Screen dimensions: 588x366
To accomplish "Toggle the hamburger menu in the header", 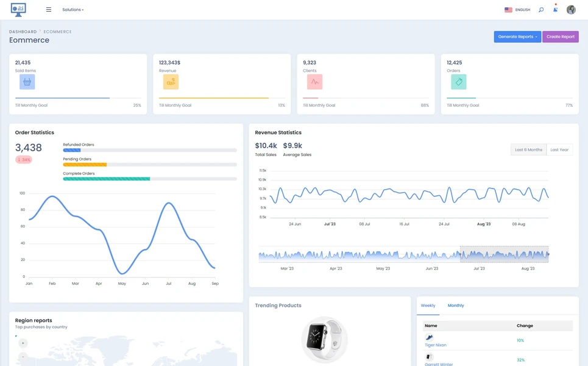I will tap(48, 9).
